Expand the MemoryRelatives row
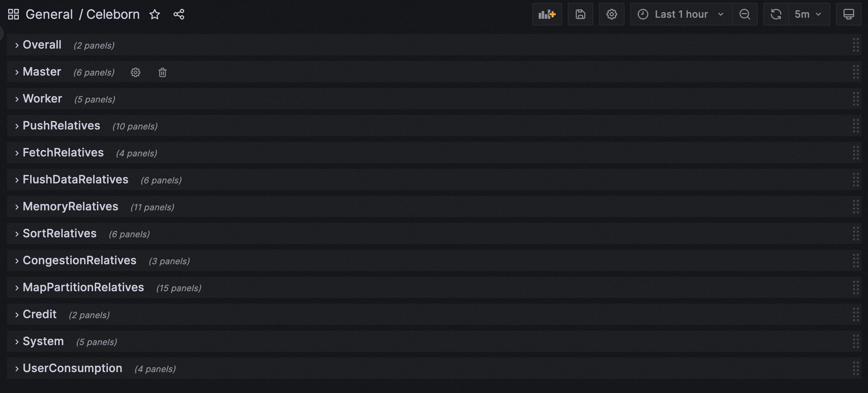Screen dimensions: 868x393 coord(70,207)
